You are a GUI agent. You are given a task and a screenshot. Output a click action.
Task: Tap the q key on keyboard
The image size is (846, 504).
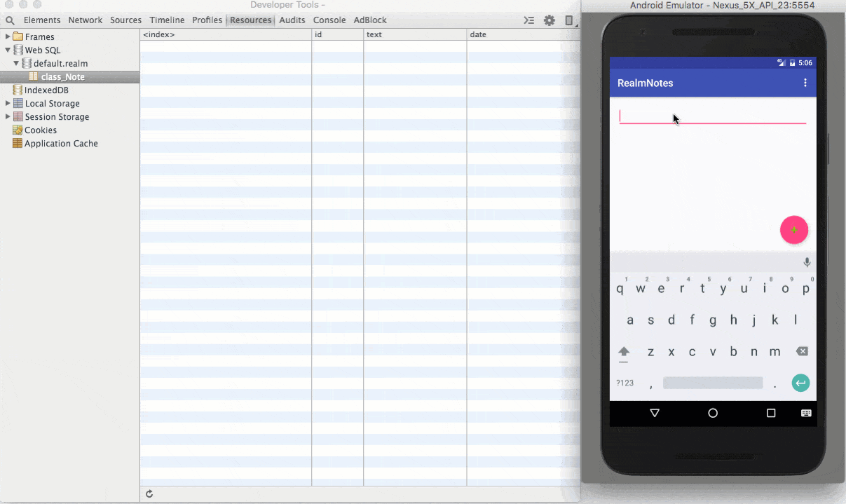tap(620, 289)
